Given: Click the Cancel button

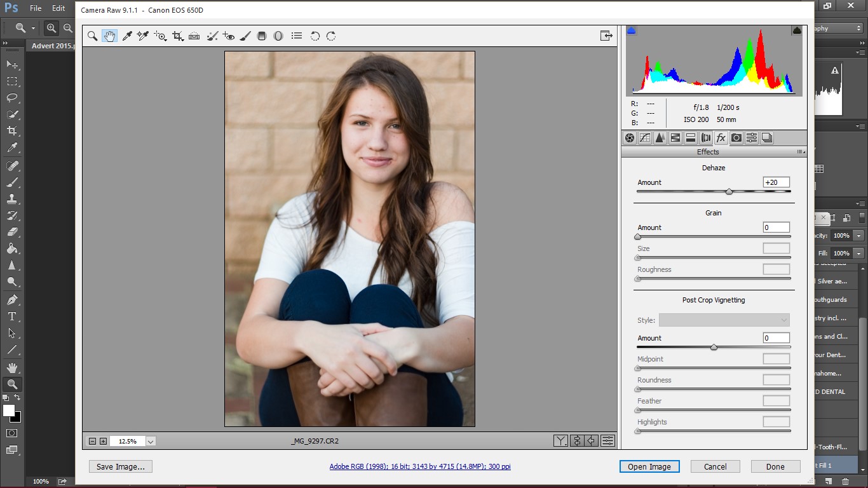Looking at the screenshot, I should pyautogui.click(x=715, y=466).
